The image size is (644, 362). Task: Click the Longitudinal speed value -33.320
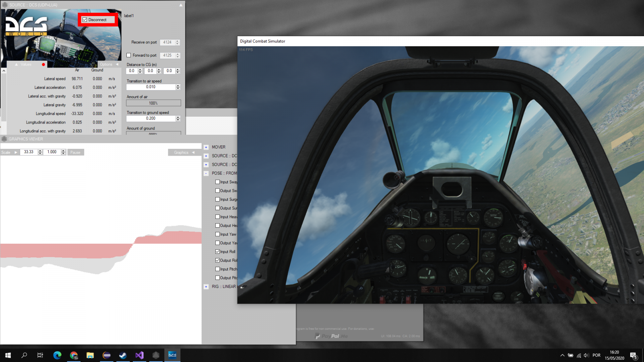coord(77,114)
